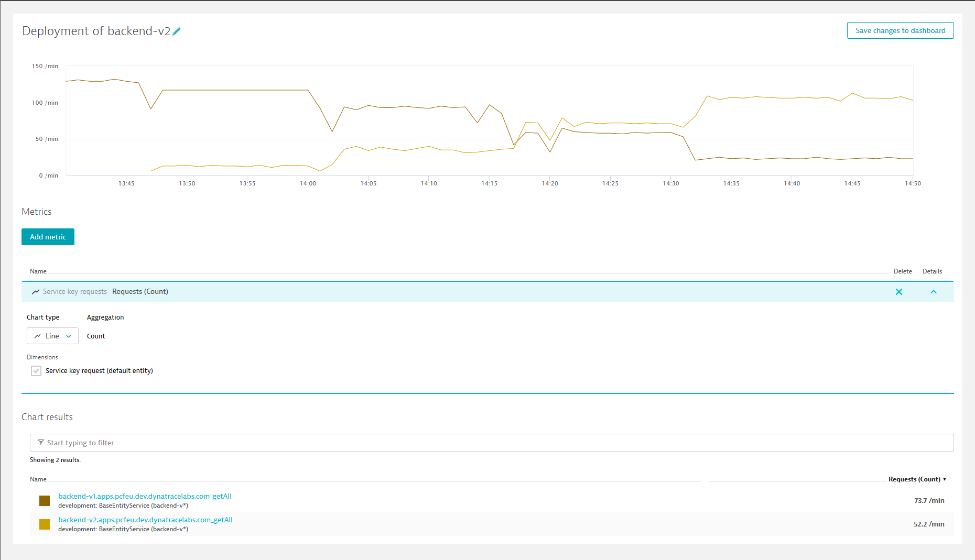Click the collapse chevron in the Details column

pyautogui.click(x=933, y=292)
